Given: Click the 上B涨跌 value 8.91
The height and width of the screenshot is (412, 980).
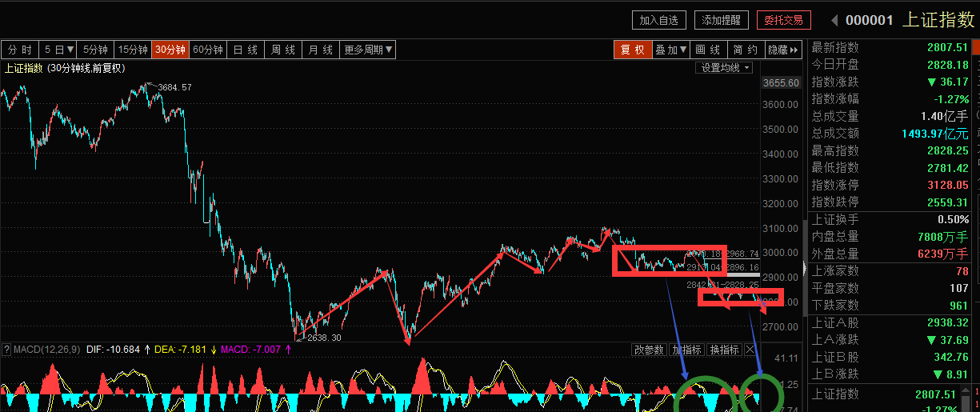Looking at the screenshot, I should 958,374.
